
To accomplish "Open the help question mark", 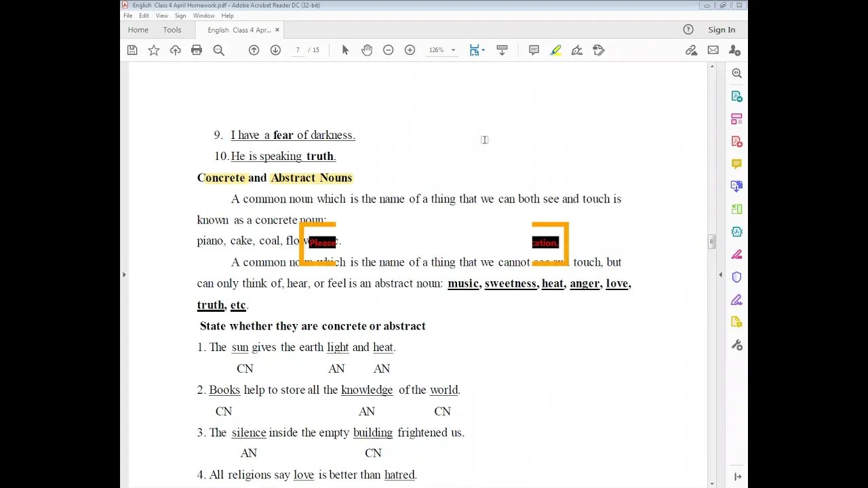I will pos(688,30).
